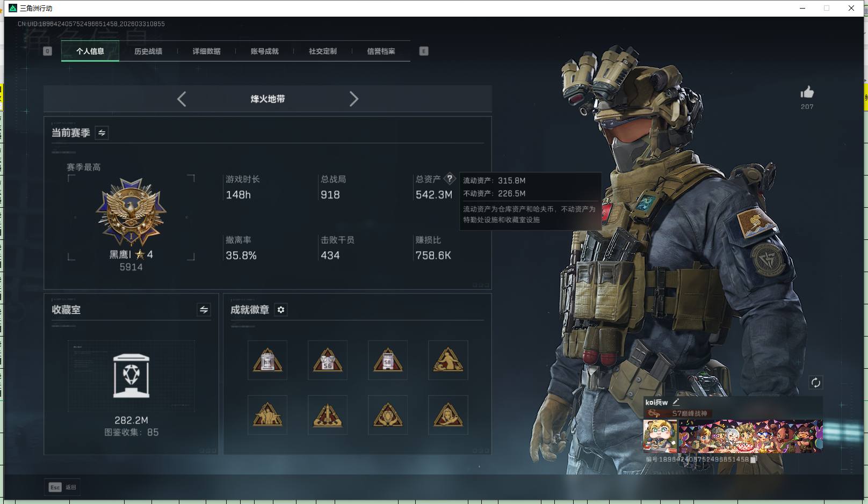The height and width of the screenshot is (504, 868).
Task: Click the 不动资产：226.5M tooltip line
Action: click(x=494, y=193)
